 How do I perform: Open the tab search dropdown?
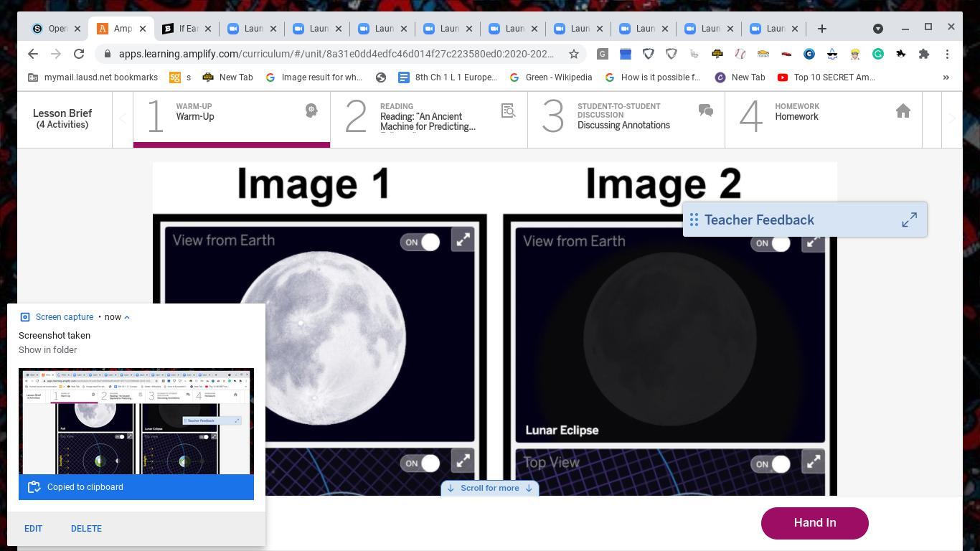[878, 29]
